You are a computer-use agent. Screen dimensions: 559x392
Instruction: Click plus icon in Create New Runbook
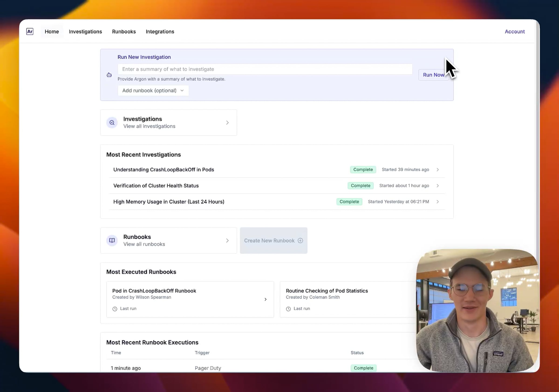(x=300, y=241)
